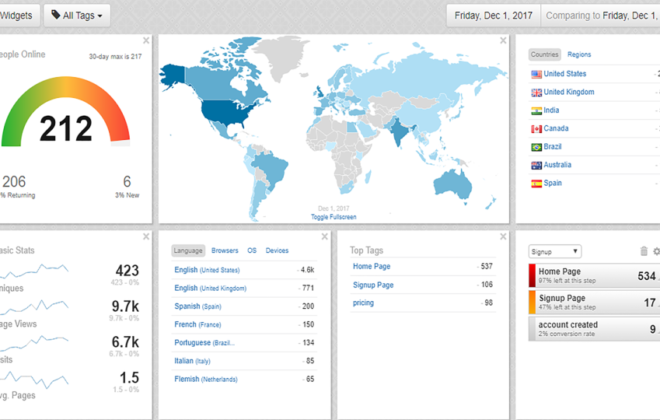Click the tag icon in All Tags

click(56, 15)
